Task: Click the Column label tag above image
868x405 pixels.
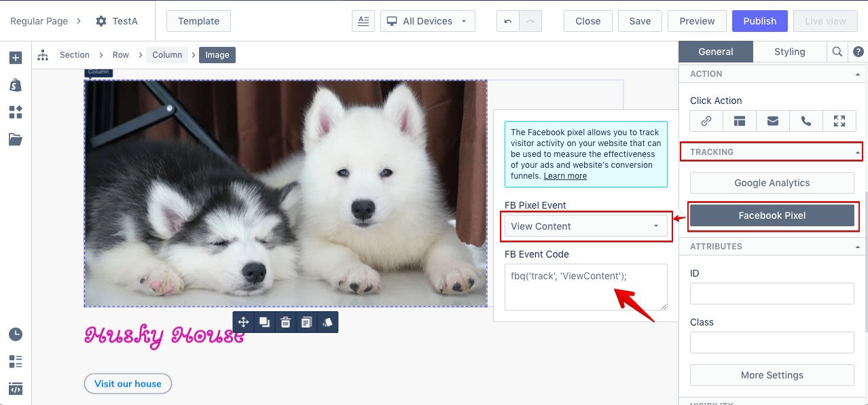Action: [98, 71]
